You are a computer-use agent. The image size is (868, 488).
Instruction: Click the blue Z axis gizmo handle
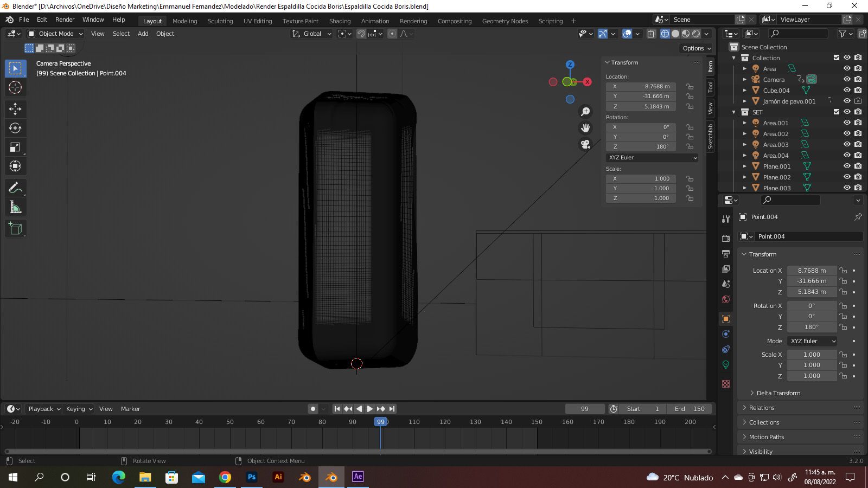pyautogui.click(x=570, y=65)
